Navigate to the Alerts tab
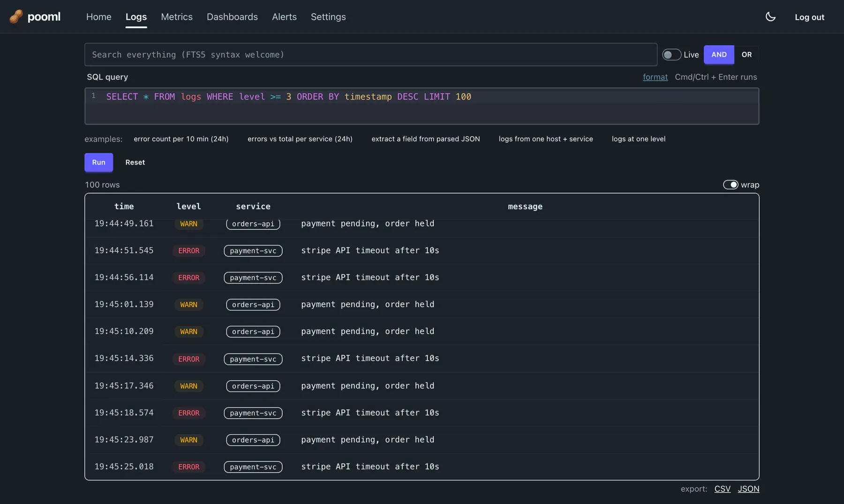The width and height of the screenshot is (844, 504). (x=284, y=17)
